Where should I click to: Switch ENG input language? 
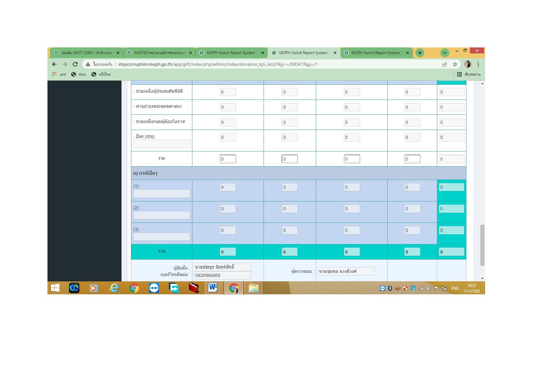[x=455, y=288]
